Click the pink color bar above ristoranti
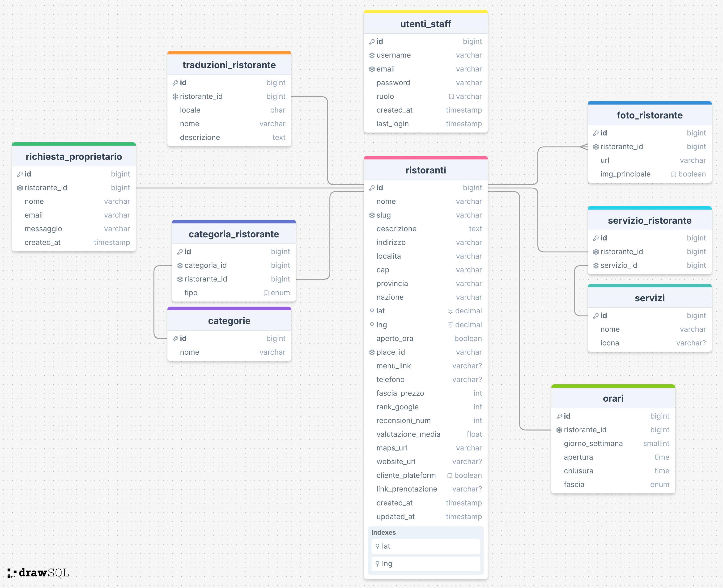Image resolution: width=723 pixels, height=588 pixels. 425,158
